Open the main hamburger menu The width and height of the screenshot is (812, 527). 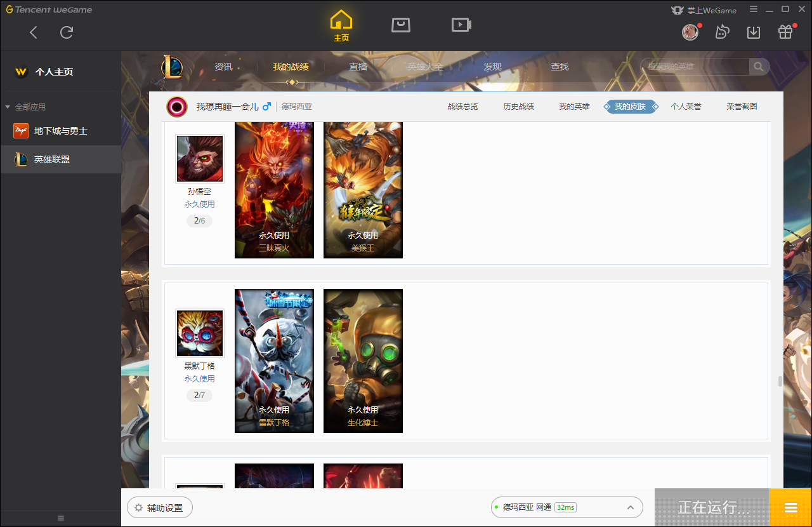coord(754,10)
